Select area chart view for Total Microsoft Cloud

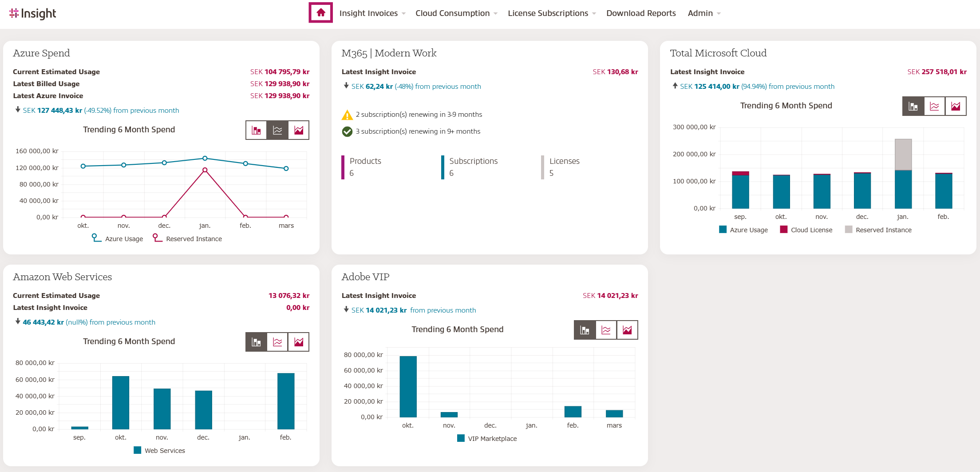[x=956, y=106]
